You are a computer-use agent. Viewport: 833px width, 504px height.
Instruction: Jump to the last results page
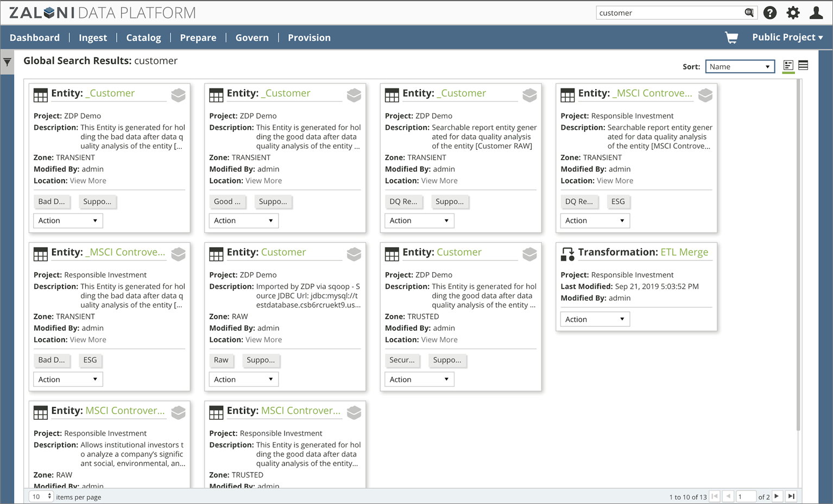[x=792, y=496]
